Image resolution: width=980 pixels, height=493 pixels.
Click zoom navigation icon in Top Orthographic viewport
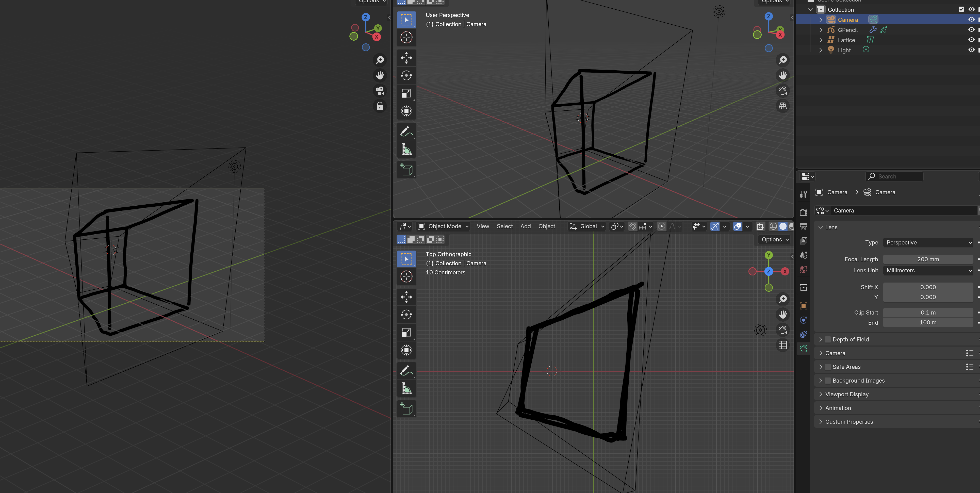point(782,299)
